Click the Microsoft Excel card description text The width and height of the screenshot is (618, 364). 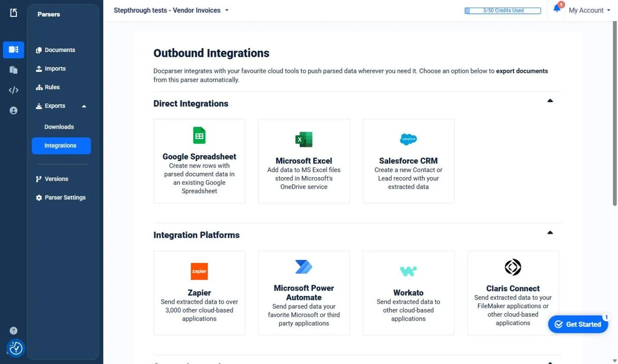304,178
